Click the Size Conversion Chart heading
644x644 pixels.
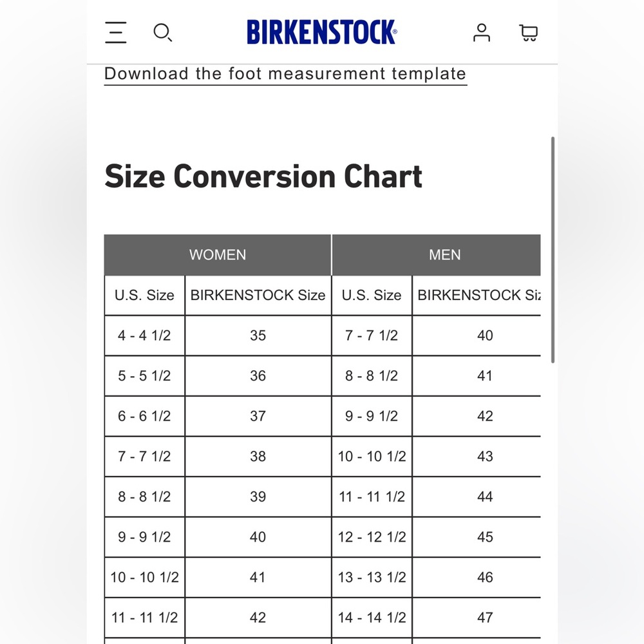coord(263,176)
